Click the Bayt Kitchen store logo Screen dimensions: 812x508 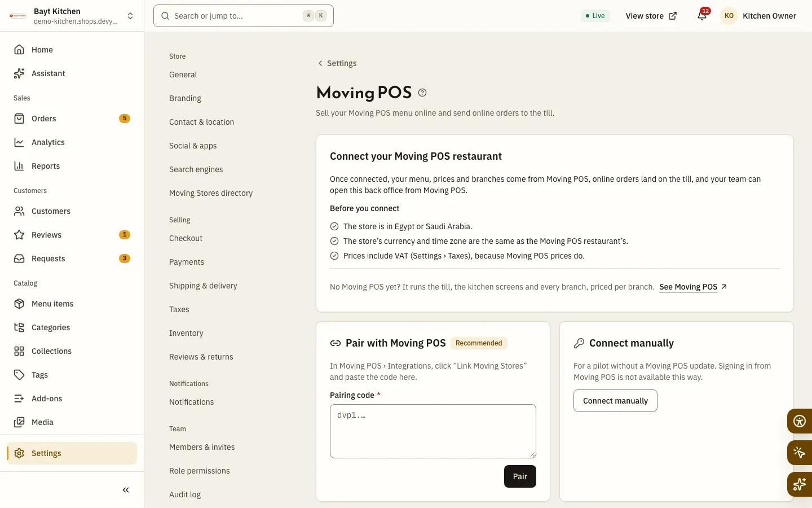pyautogui.click(x=18, y=16)
